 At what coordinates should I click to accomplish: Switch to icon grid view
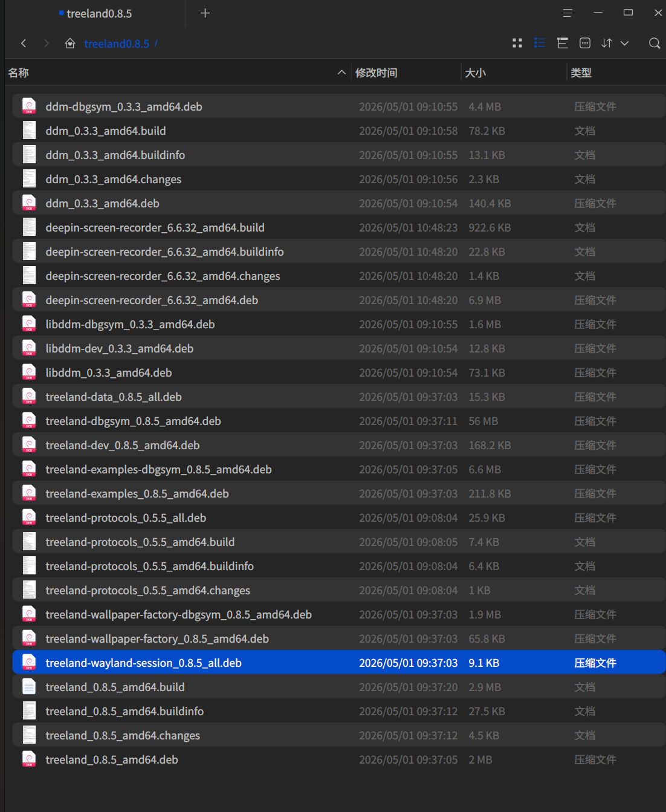click(517, 43)
